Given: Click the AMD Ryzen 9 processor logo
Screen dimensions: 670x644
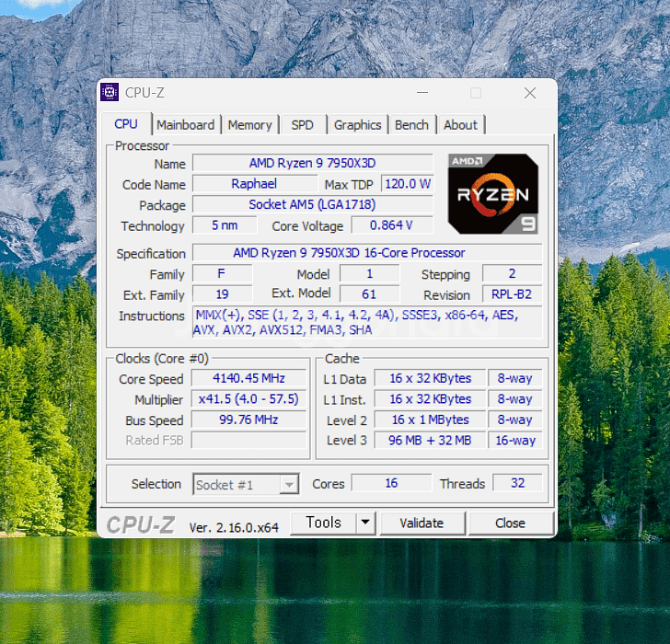Looking at the screenshot, I should 492,193.
